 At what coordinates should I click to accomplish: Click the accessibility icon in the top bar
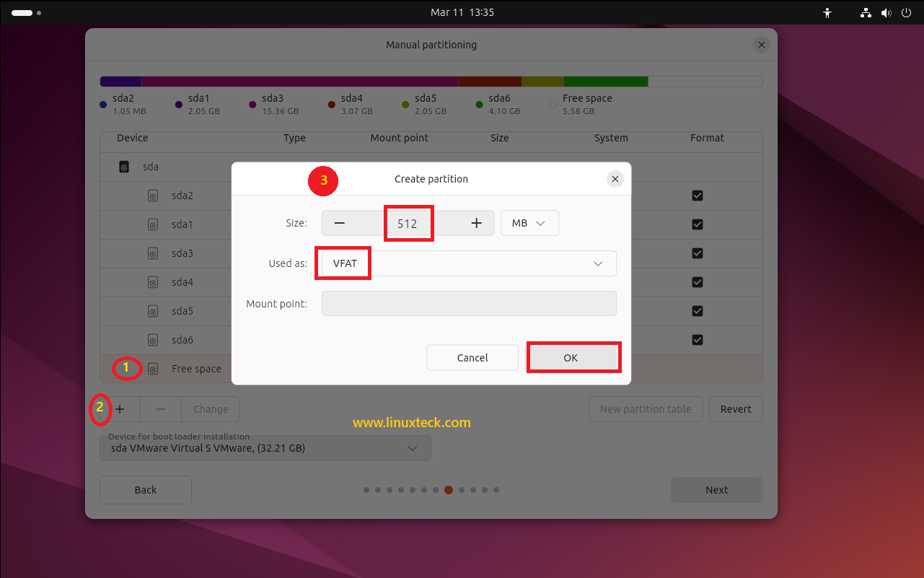827,12
